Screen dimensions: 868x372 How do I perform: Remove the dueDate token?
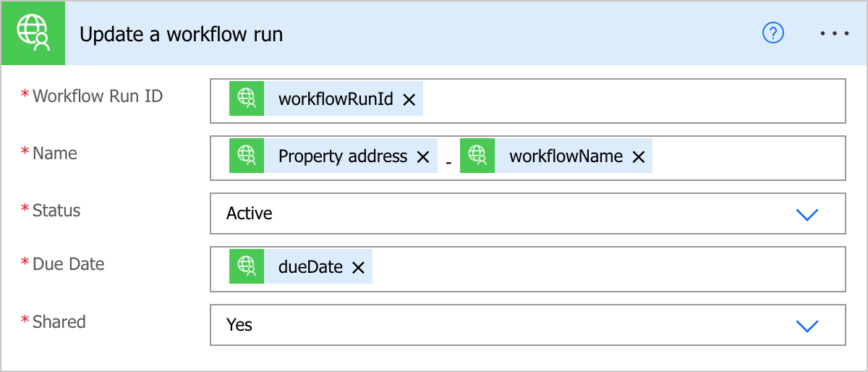pos(357,268)
